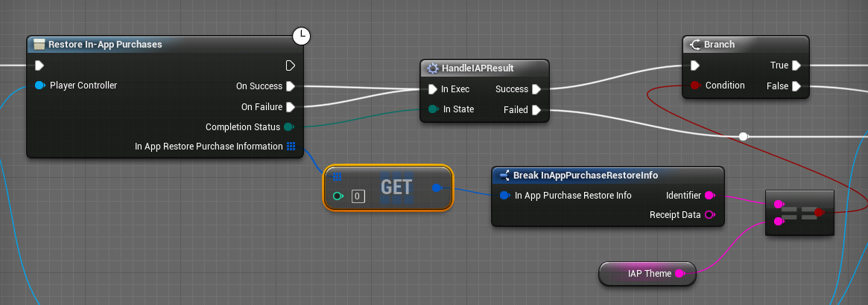The image size is (868, 305).
Task: Click the equals node boolean output pin
Action: click(x=819, y=213)
